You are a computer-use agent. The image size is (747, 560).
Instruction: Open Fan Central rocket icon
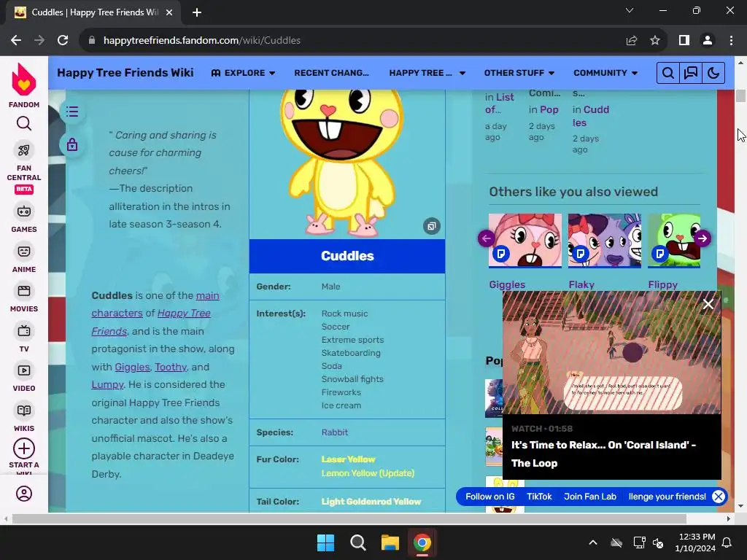24,150
